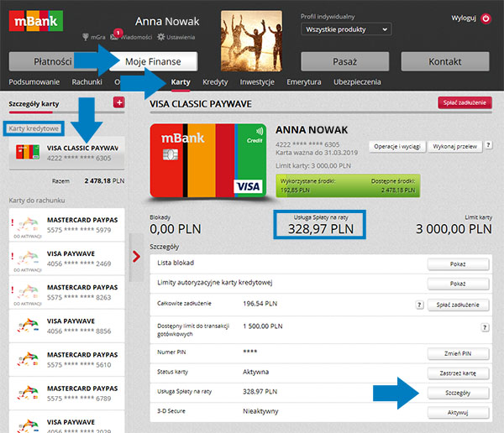The image size is (504, 433).
Task: Click help icon in Całkowite zadłużenie row
Action: coord(419,305)
